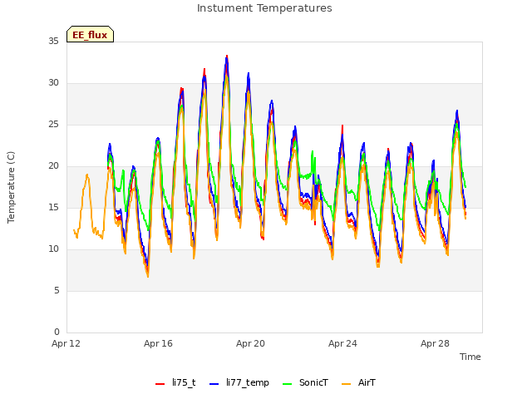
Task: Click the chart title Instument Temperatures
Action: coord(264,8)
